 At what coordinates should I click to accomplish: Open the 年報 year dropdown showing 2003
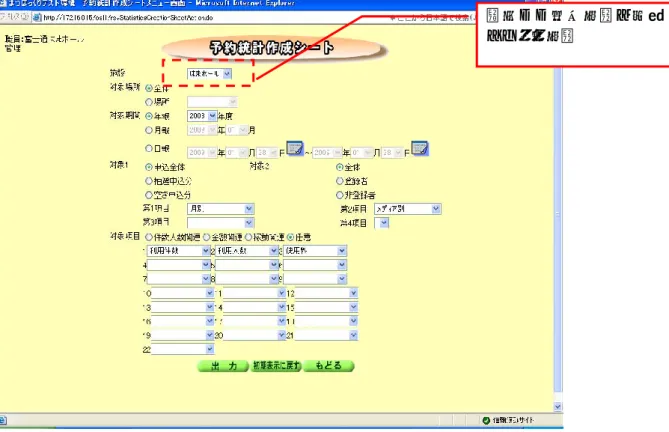[202, 116]
